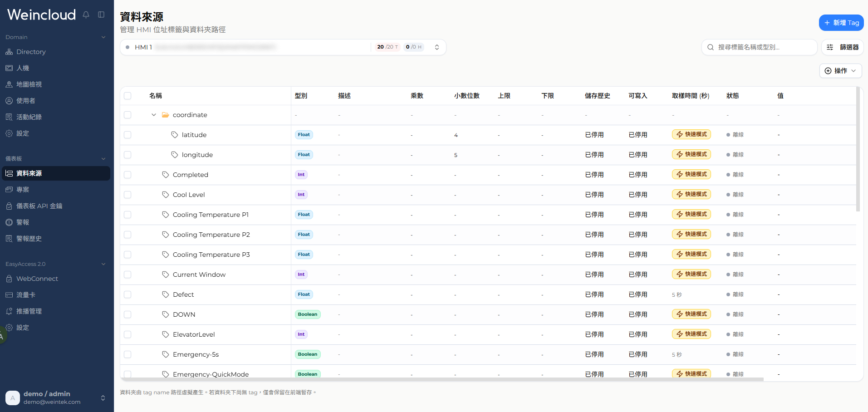Click the coordinate folder icon
The height and width of the screenshot is (412, 868).
[166, 115]
